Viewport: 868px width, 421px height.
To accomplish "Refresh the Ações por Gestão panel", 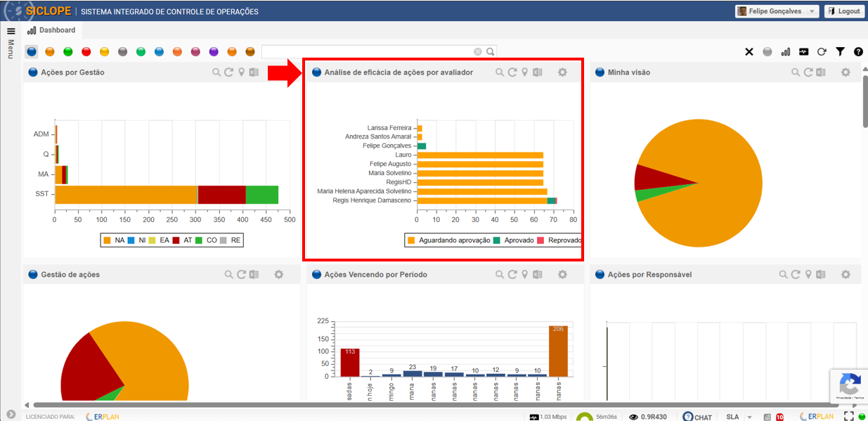I will (229, 72).
